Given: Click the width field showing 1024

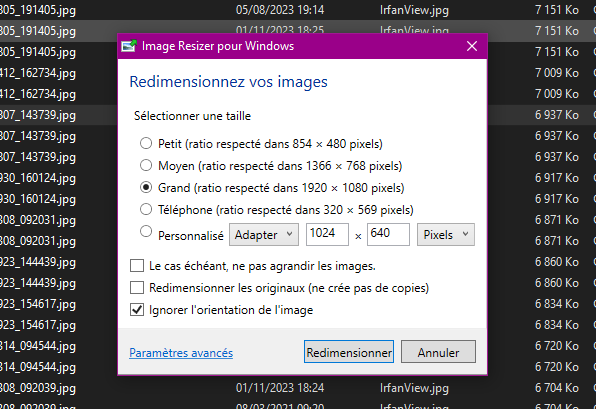Looking at the screenshot, I should (327, 234).
